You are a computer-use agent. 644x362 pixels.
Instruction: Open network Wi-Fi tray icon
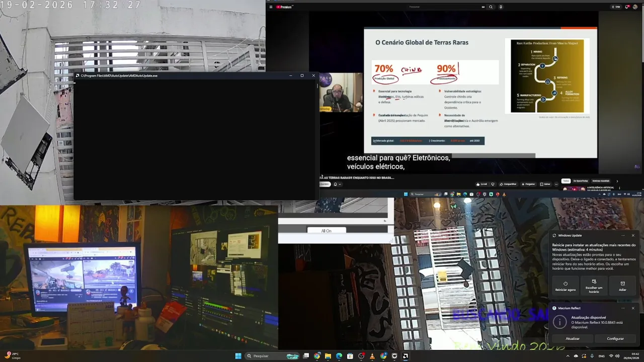tap(611, 356)
